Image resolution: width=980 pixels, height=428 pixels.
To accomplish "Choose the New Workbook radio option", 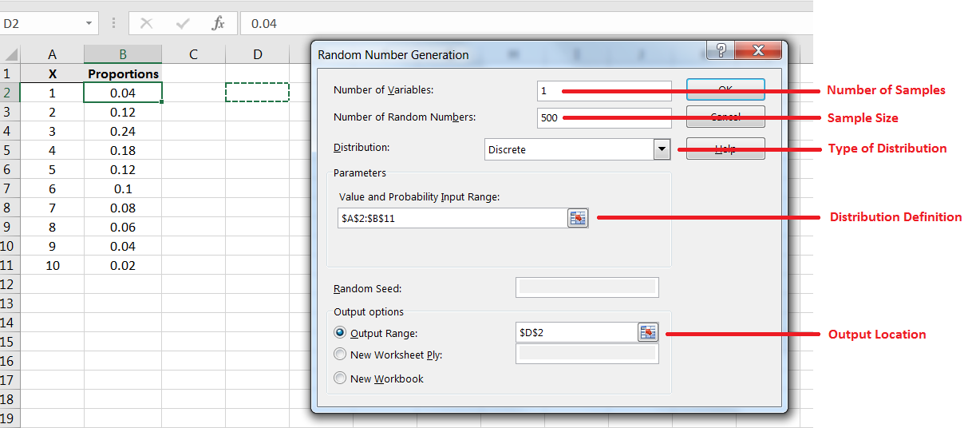I will pyautogui.click(x=341, y=378).
